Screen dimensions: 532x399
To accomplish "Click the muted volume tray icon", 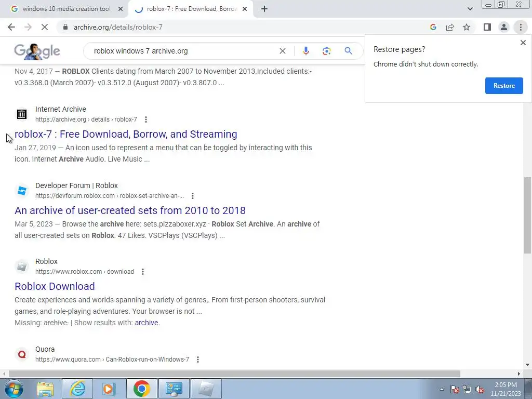I will [480, 389].
